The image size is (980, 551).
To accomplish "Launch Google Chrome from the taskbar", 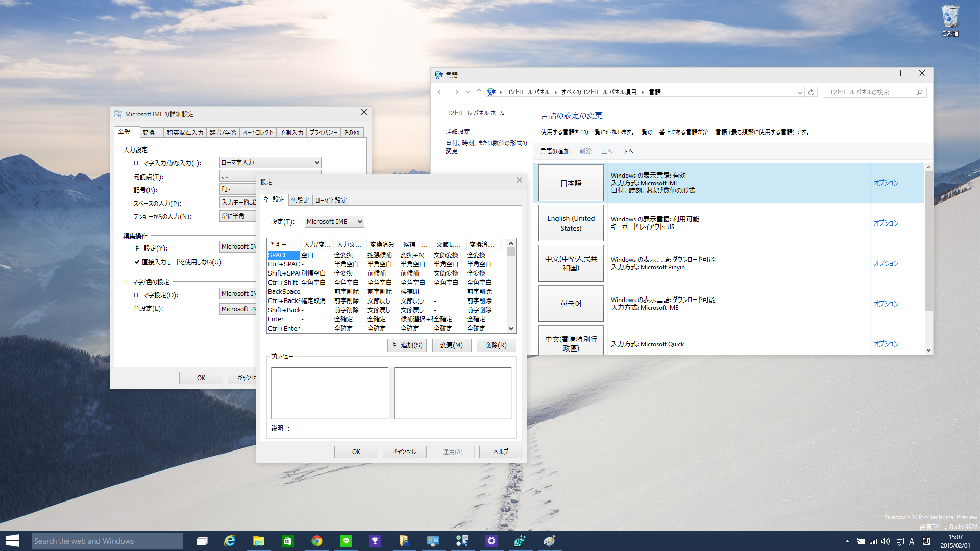I will click(x=317, y=541).
